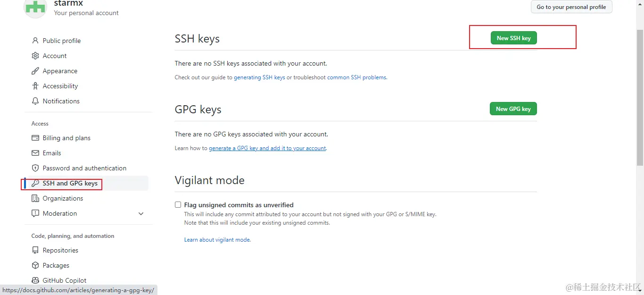Click the Billing and plans card icon
Screen dimensions: 644x295
[35, 138]
